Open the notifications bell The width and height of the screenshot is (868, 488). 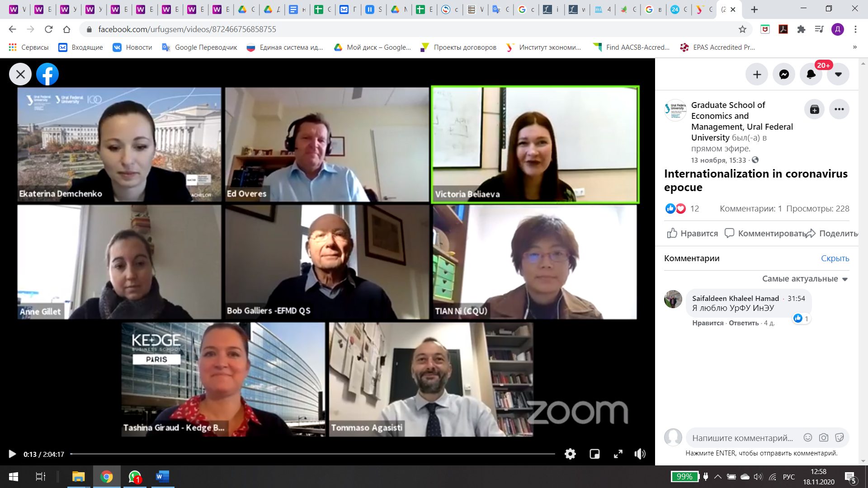(811, 75)
